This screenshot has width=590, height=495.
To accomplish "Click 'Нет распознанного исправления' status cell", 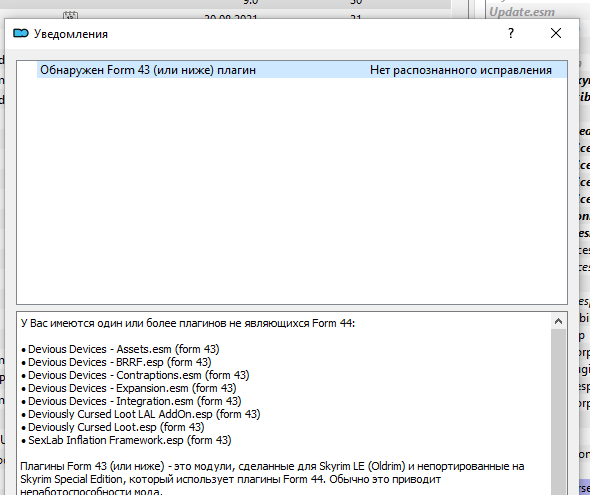I will pos(461,70).
